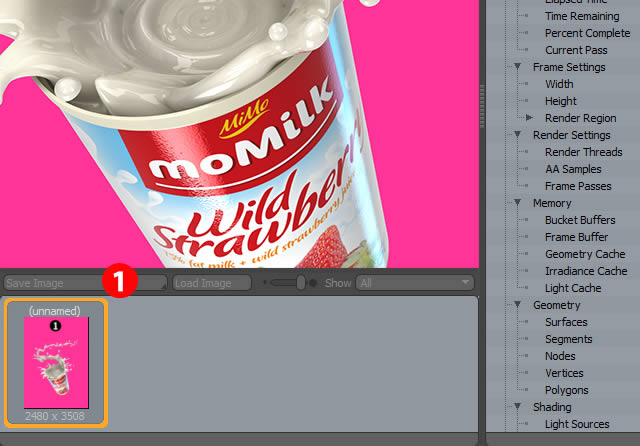The image size is (640, 446).
Task: Select the Irradiance Cache row
Action: click(x=586, y=271)
